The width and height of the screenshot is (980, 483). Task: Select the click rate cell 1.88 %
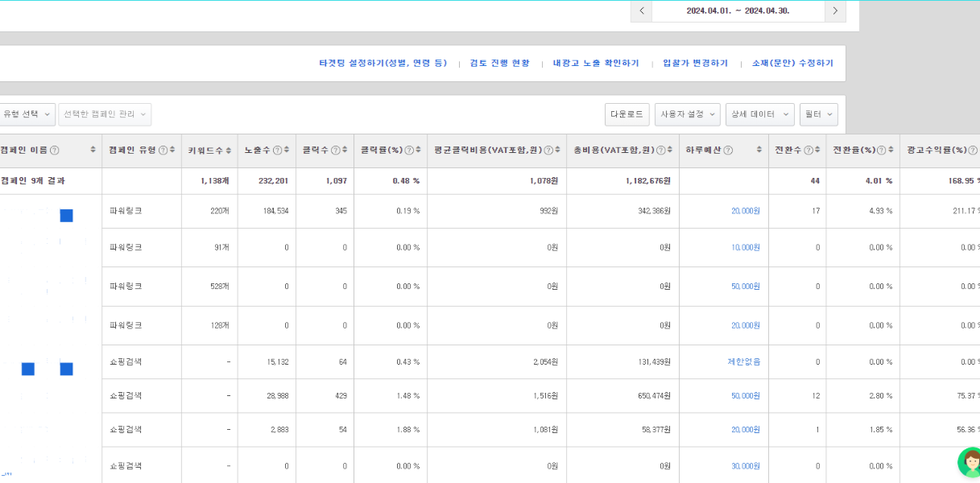pyautogui.click(x=407, y=429)
